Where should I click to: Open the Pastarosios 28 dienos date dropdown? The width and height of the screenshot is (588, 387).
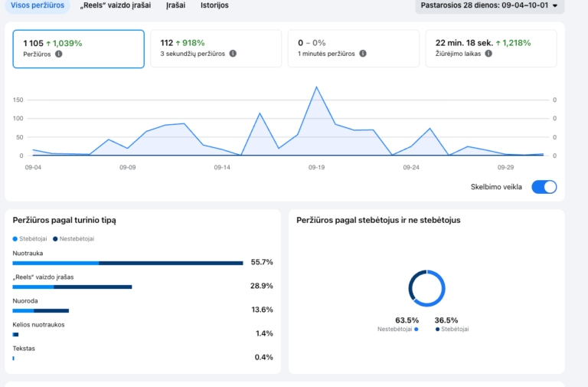point(489,5)
